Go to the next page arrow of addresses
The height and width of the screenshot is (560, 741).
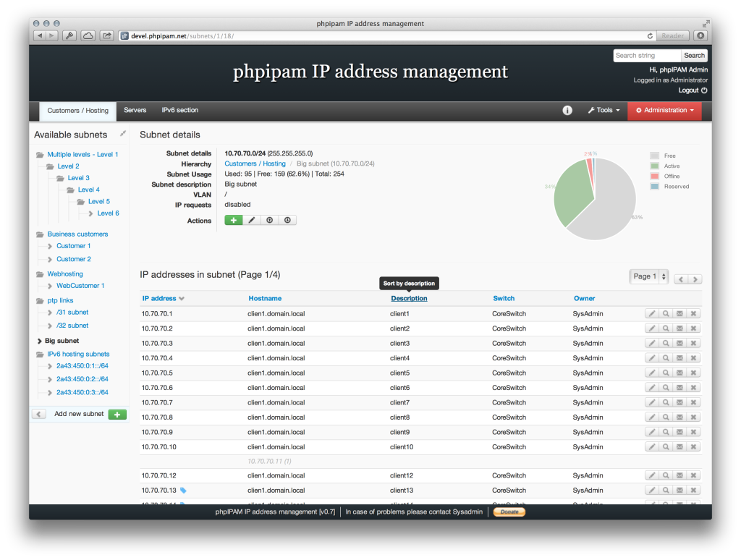click(x=695, y=279)
